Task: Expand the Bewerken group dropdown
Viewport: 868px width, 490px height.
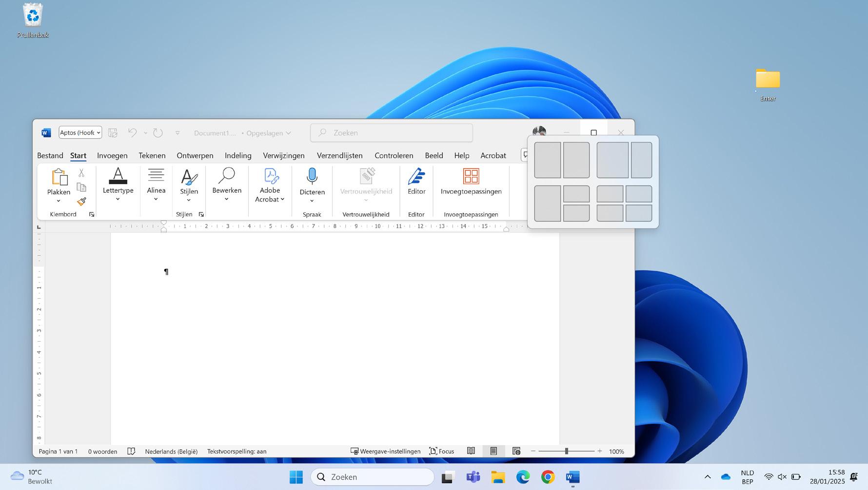Action: (x=227, y=199)
